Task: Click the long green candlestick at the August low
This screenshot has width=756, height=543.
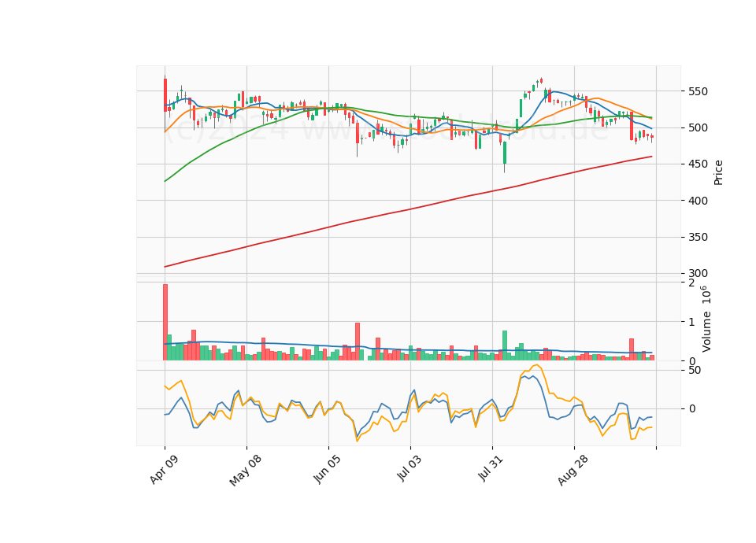Action: (505, 153)
